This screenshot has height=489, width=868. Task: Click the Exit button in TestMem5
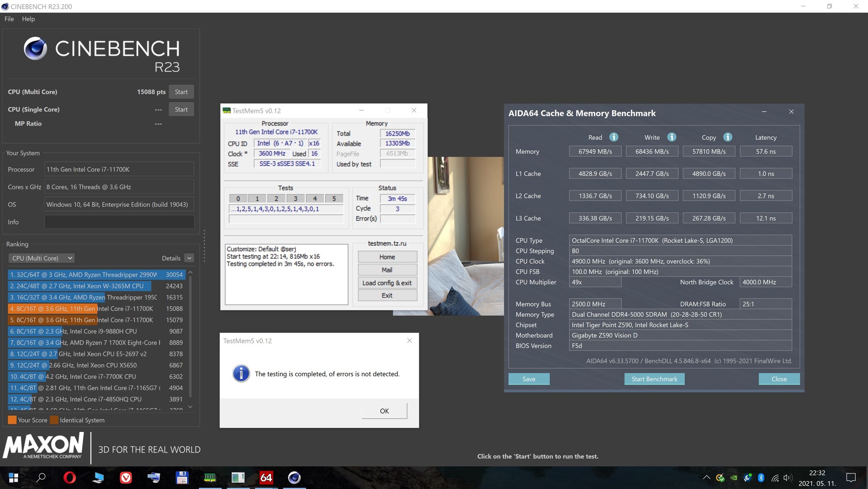click(x=387, y=295)
